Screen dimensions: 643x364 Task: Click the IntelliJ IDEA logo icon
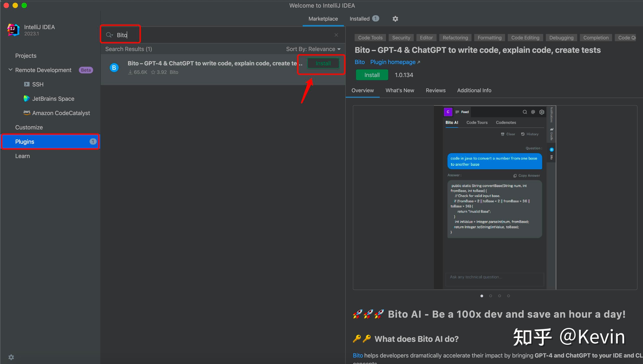coord(13,30)
